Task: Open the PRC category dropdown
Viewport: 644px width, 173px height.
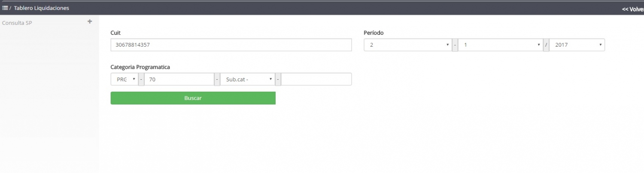Action: pyautogui.click(x=124, y=79)
